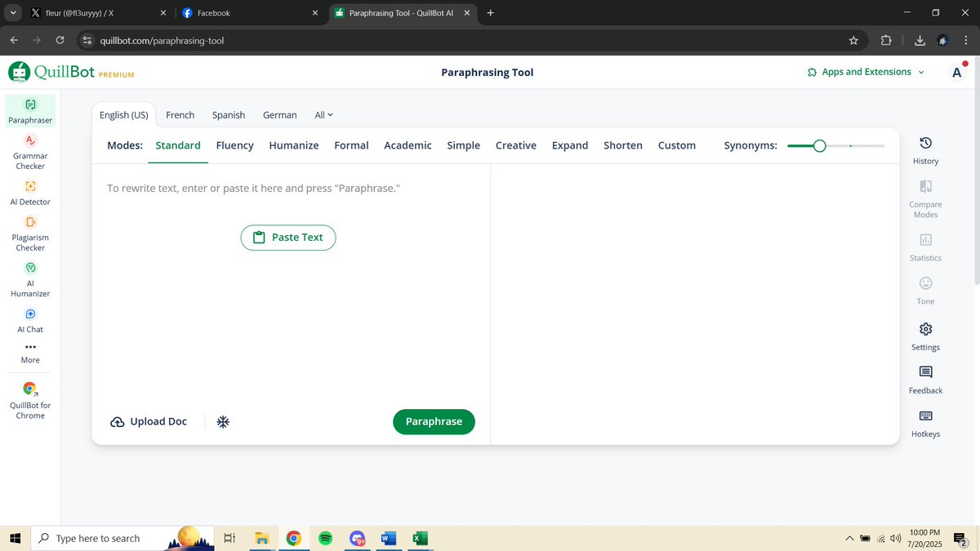
Task: Open the account avatar menu
Action: [x=957, y=72]
